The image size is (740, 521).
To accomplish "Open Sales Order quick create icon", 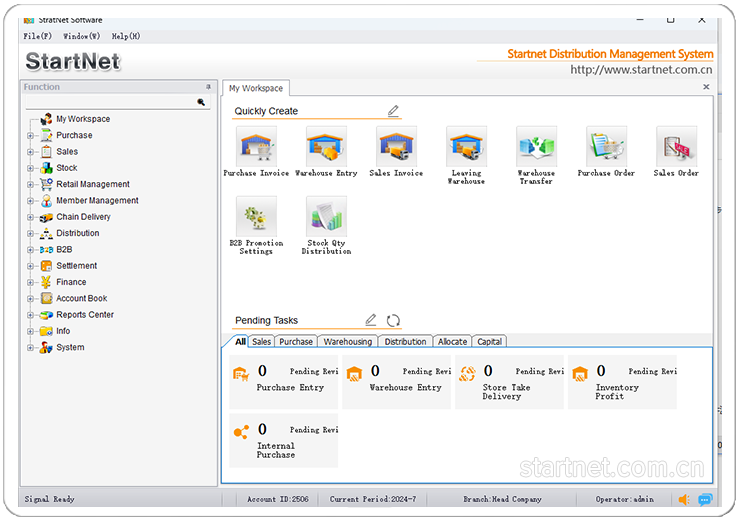I will point(676,146).
